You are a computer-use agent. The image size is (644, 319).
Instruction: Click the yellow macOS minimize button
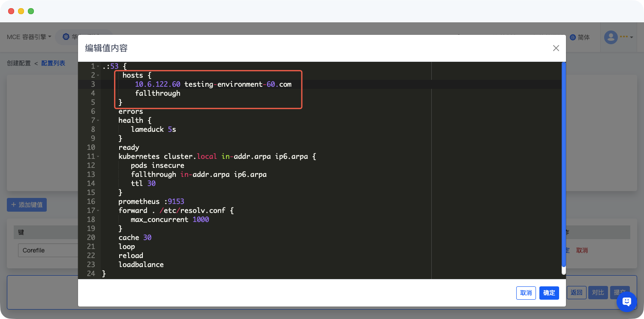pyautogui.click(x=21, y=11)
